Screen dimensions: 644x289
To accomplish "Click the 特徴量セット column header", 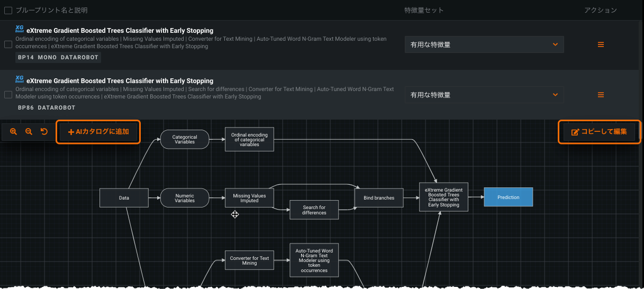I will 424,10.
